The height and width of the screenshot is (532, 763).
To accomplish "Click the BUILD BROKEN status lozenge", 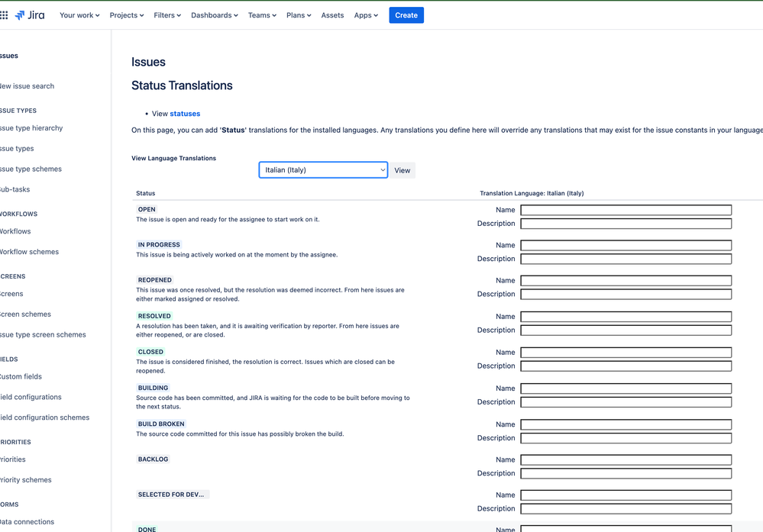I will (161, 424).
